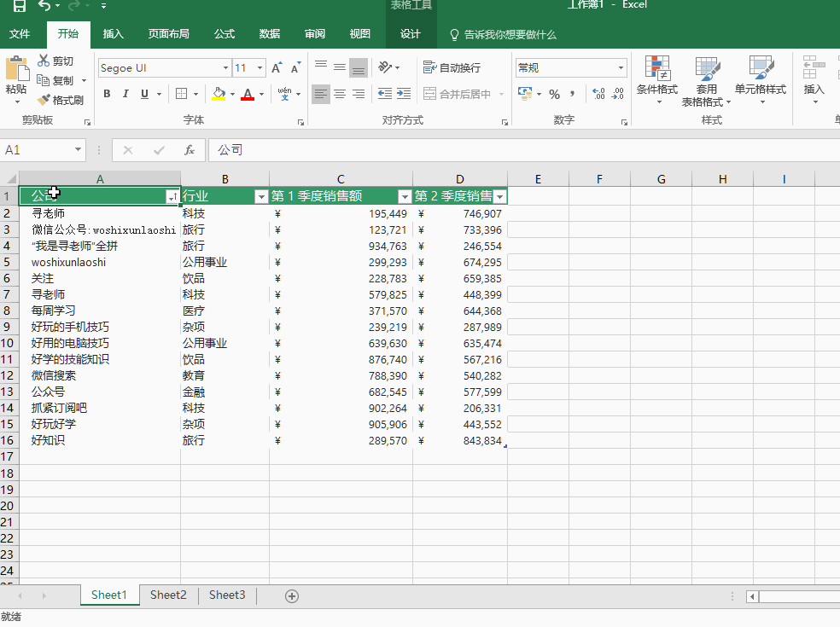Click the Increase Indent icon
This screenshot has width=840, height=627.
point(404,94)
